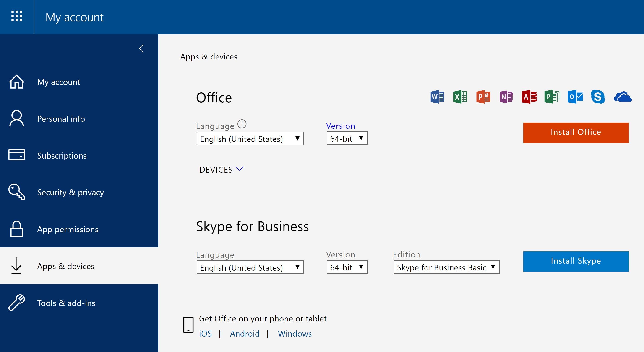Click the credit card Subscriptions icon
The height and width of the screenshot is (352, 644).
[x=16, y=155]
